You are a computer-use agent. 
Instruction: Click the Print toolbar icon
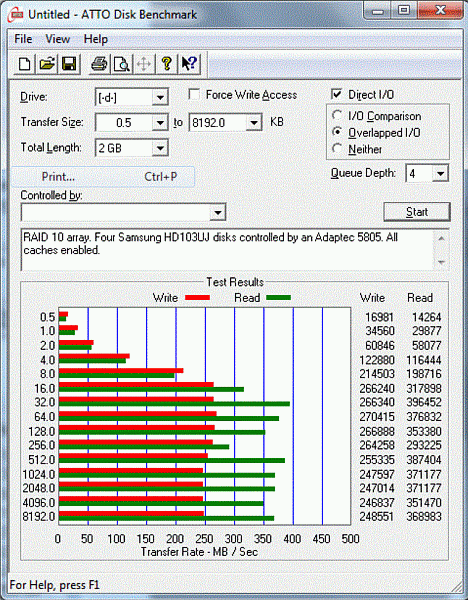point(99,64)
